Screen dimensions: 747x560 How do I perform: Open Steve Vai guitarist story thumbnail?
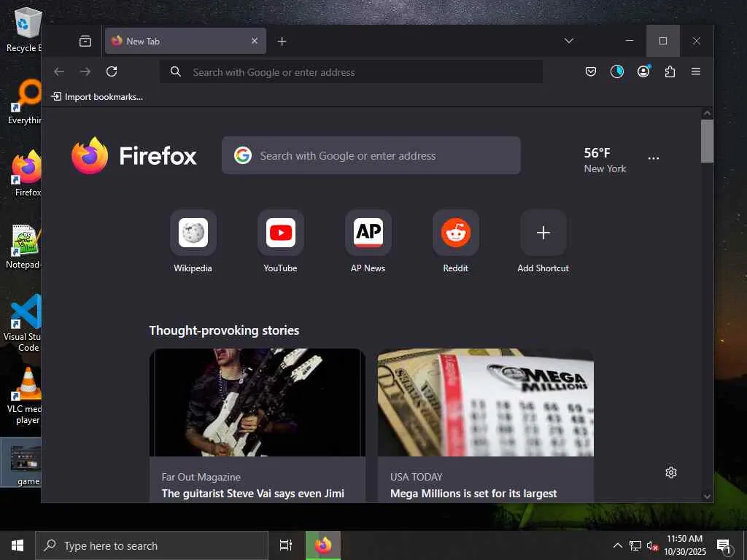pyautogui.click(x=258, y=402)
